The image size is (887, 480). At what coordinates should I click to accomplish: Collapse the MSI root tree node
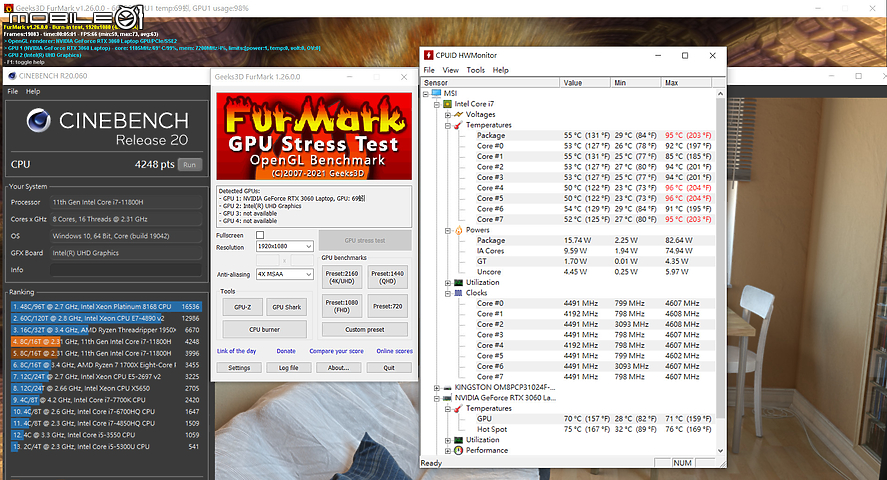[x=426, y=94]
